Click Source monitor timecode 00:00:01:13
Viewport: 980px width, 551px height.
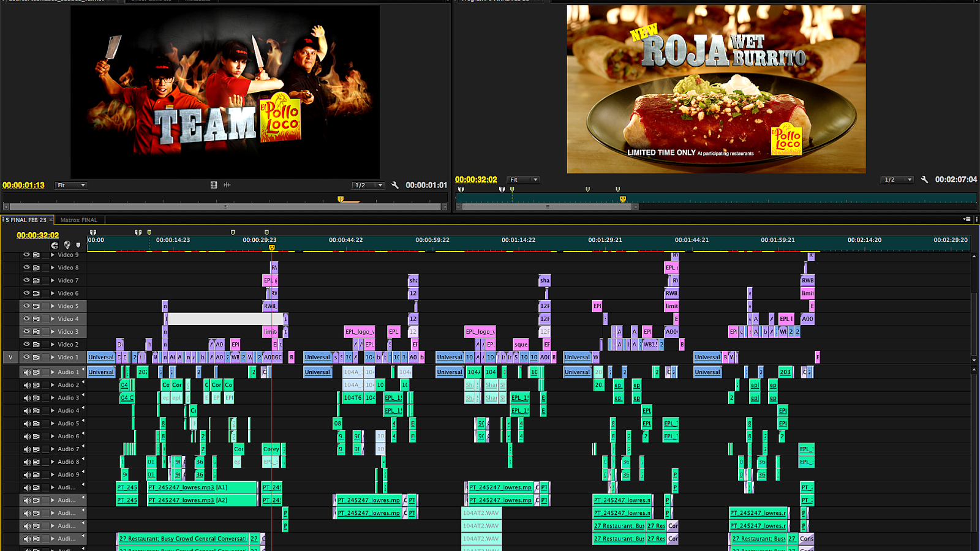point(23,185)
